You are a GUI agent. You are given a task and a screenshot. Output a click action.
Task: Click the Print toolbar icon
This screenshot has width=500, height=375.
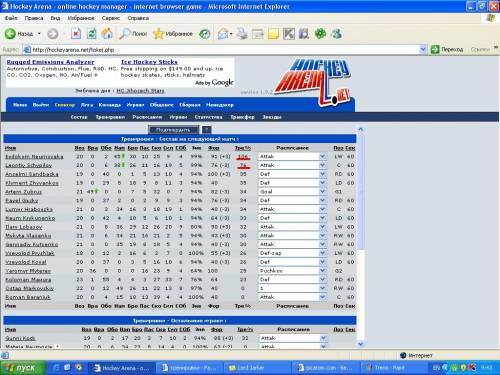click(x=242, y=34)
